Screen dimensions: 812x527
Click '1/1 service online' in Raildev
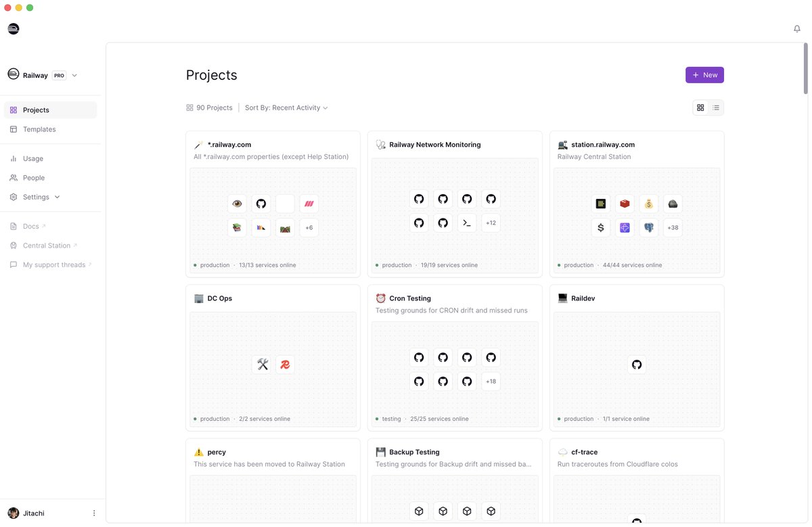tap(626, 419)
